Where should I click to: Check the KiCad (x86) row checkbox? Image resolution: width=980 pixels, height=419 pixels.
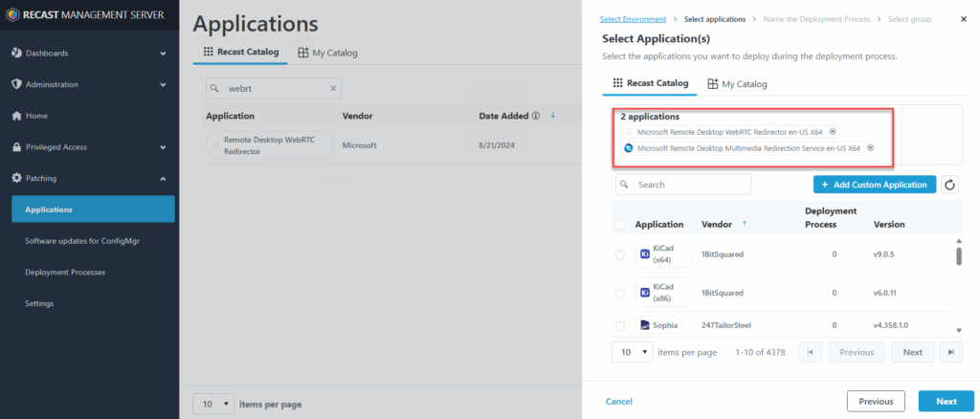coord(620,293)
